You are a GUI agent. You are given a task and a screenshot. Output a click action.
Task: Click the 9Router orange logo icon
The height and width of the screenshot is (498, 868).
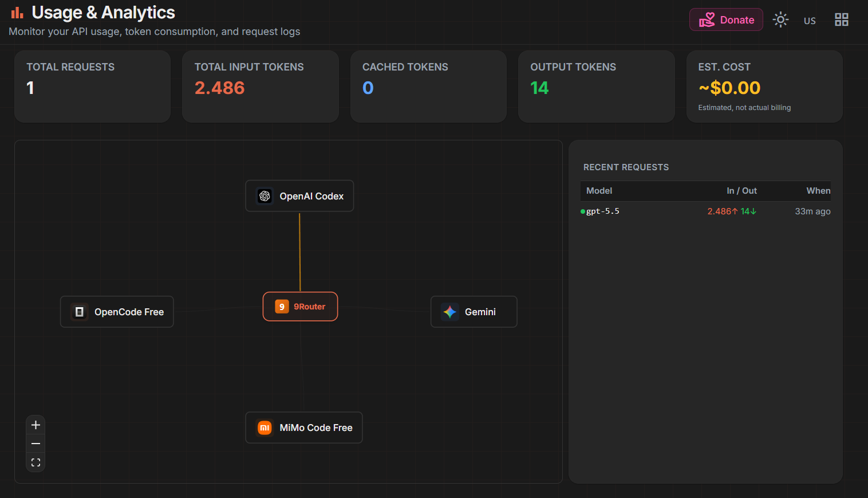click(282, 307)
